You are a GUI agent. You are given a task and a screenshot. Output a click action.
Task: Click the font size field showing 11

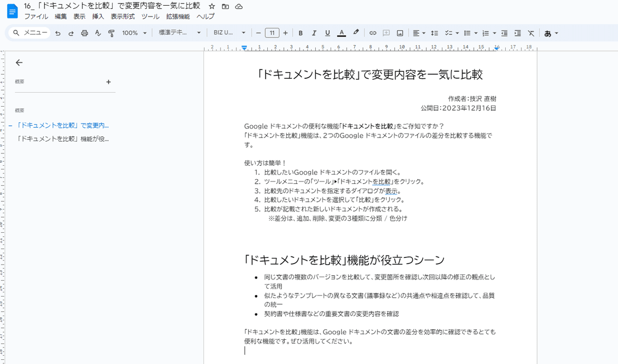pyautogui.click(x=272, y=33)
